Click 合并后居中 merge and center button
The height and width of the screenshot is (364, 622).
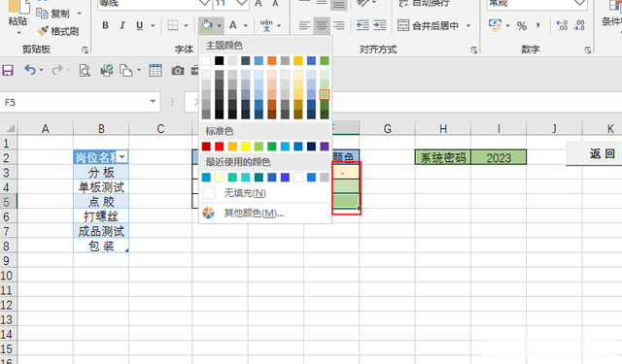point(433,26)
